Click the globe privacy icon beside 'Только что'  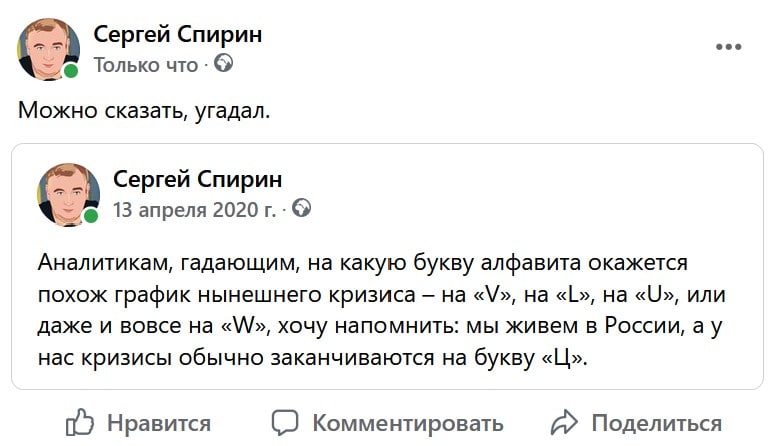[224, 64]
